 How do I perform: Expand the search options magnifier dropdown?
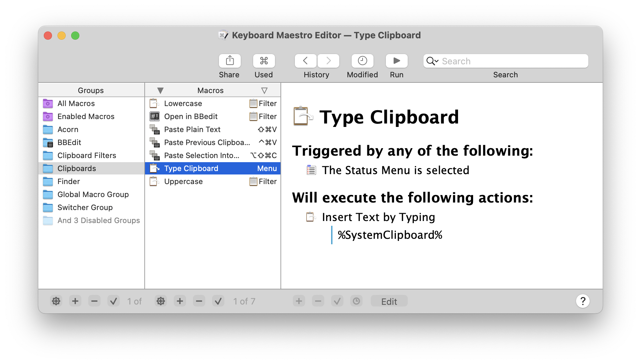pos(432,61)
